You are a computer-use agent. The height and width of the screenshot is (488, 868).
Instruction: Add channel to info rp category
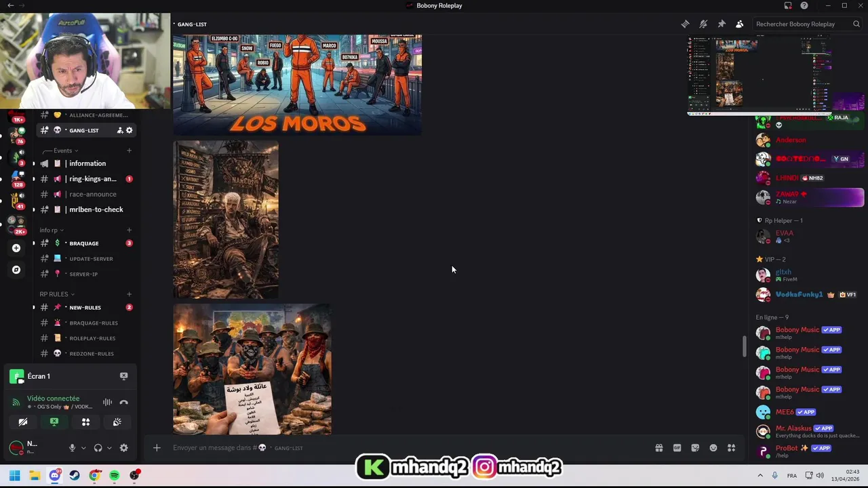click(129, 230)
